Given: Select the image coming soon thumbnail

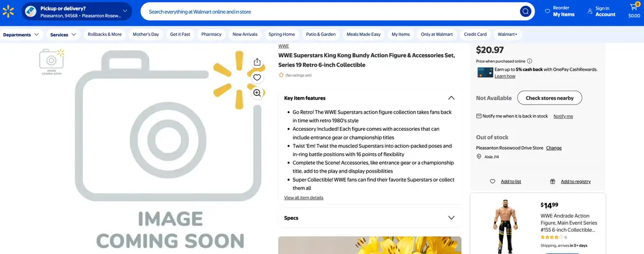Looking at the screenshot, I should point(52,61).
